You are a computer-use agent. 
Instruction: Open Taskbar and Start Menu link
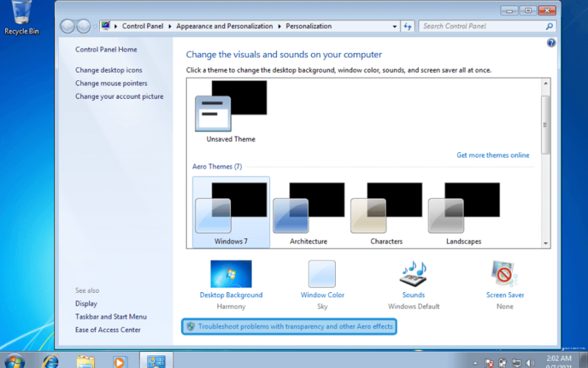111,317
